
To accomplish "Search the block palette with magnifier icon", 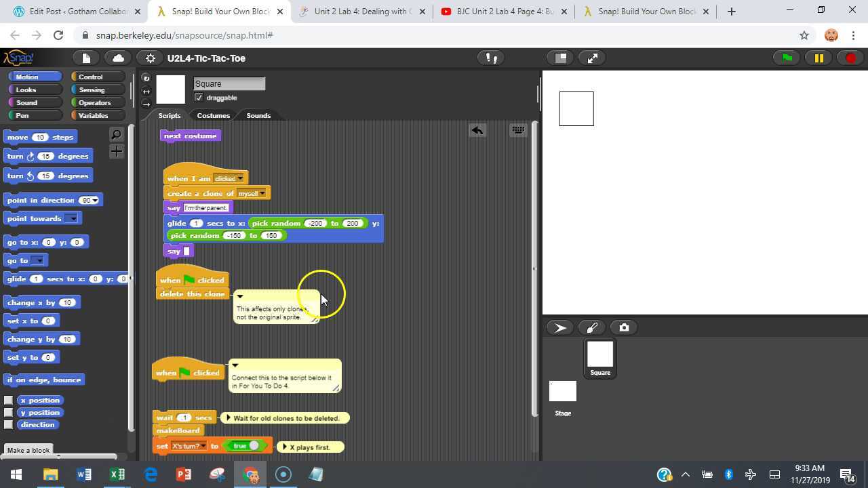I will coord(116,134).
